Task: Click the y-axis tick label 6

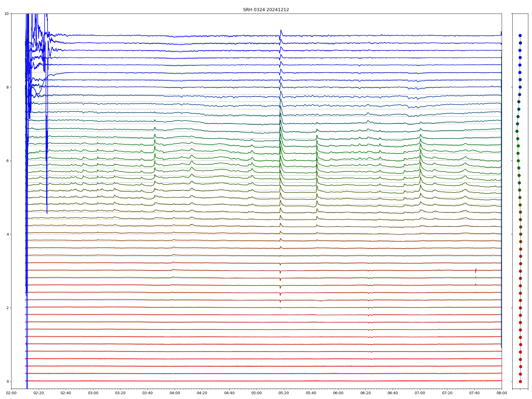Action: (7, 161)
